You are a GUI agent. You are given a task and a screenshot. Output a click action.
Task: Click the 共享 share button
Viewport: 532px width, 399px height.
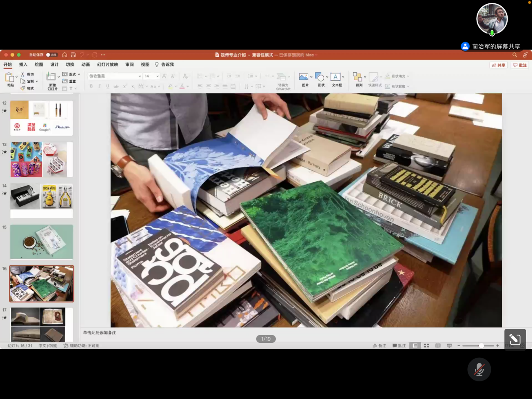coord(498,66)
